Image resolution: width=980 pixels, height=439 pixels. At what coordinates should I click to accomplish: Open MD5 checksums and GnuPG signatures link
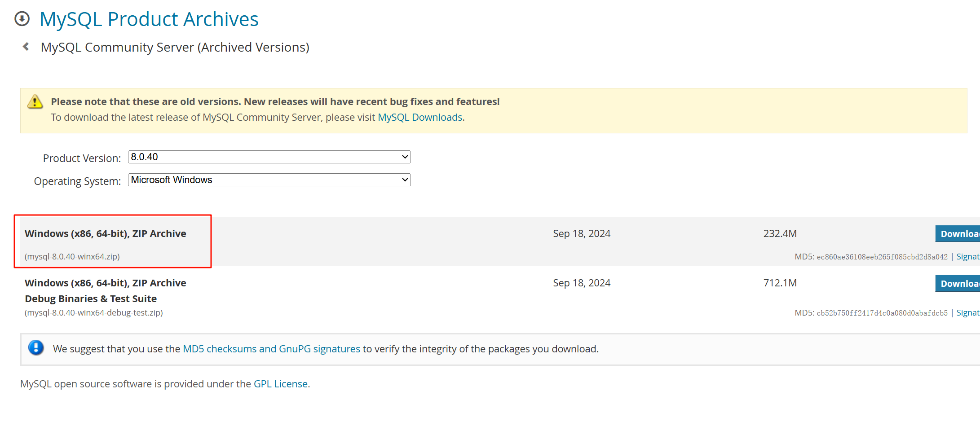(x=271, y=349)
